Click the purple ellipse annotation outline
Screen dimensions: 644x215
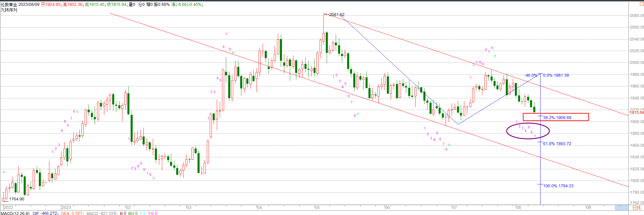click(507, 131)
